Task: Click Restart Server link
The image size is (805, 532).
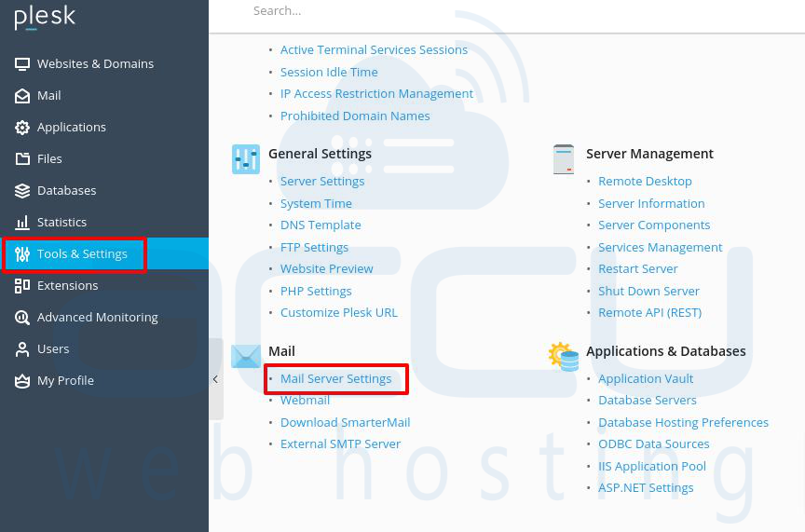Action: (638, 269)
